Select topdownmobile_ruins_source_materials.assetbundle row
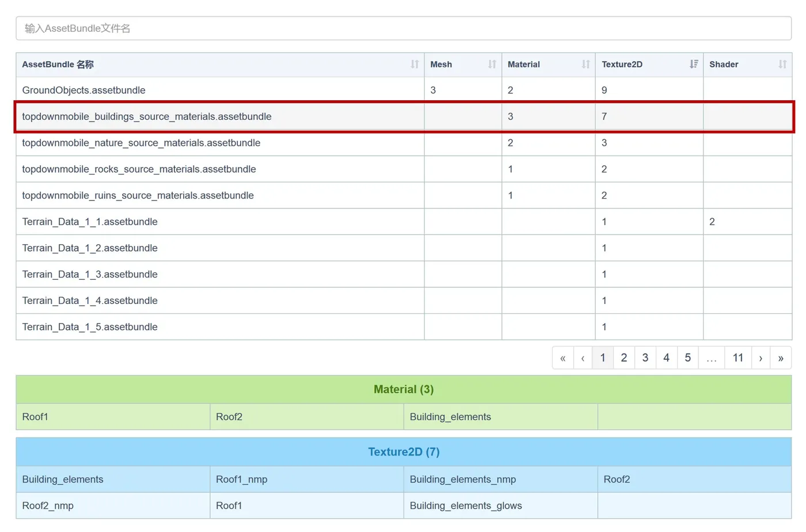The height and width of the screenshot is (532, 806). point(404,196)
